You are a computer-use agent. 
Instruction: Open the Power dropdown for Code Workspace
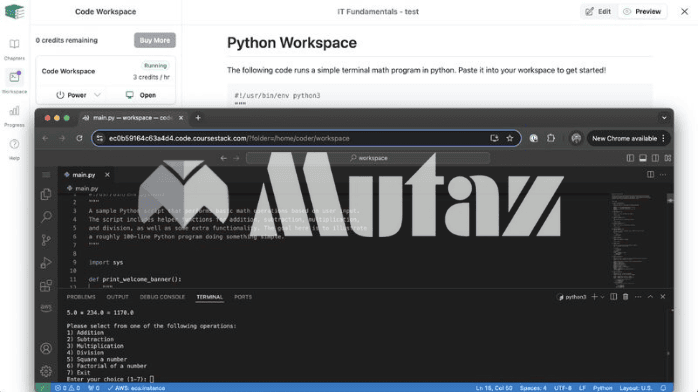coord(78,95)
